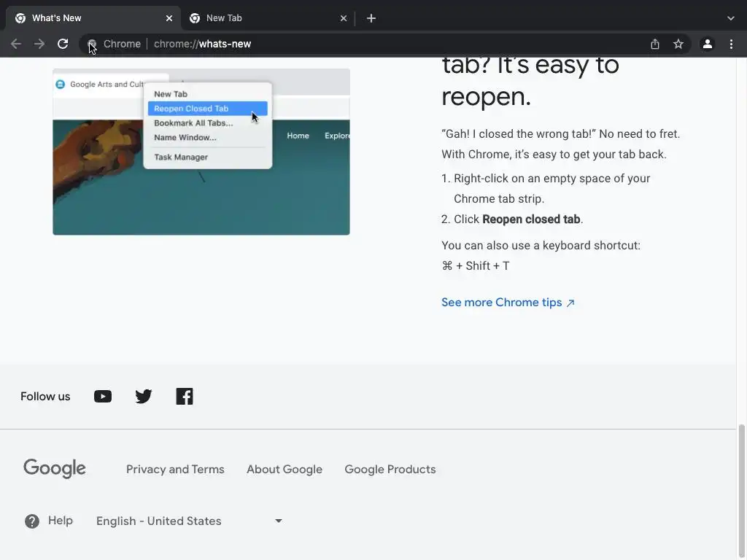
Task: Go back with the back arrow
Action: [x=16, y=44]
